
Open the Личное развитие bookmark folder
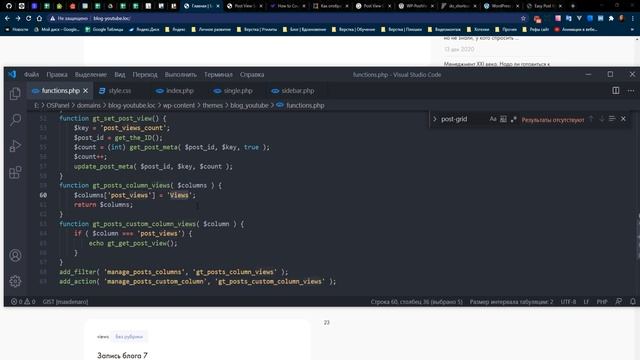coord(211,29)
